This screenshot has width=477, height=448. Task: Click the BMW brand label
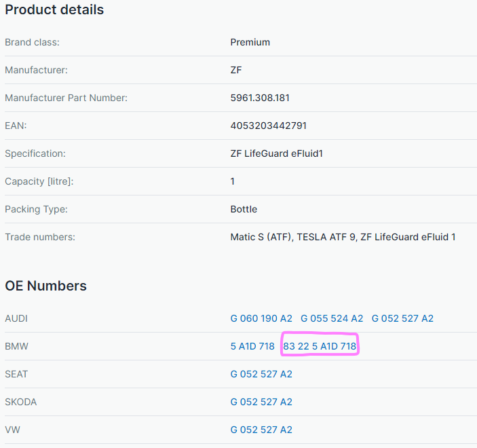click(x=17, y=346)
